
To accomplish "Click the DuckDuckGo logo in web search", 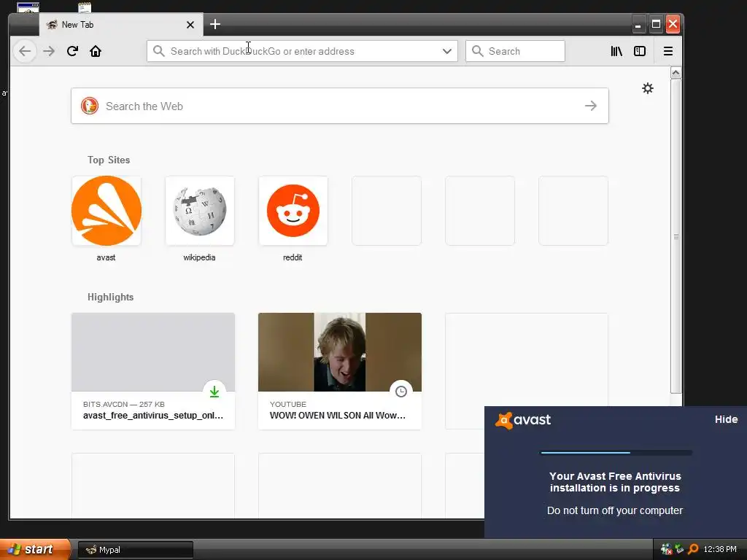I will (90, 106).
